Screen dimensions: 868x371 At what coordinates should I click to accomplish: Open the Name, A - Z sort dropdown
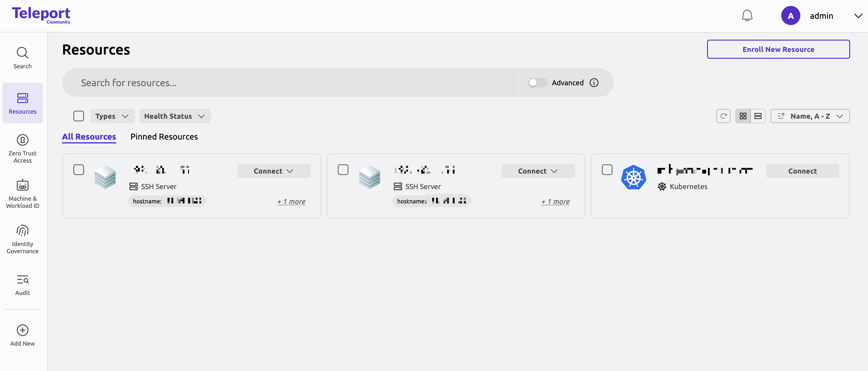pyautogui.click(x=810, y=116)
